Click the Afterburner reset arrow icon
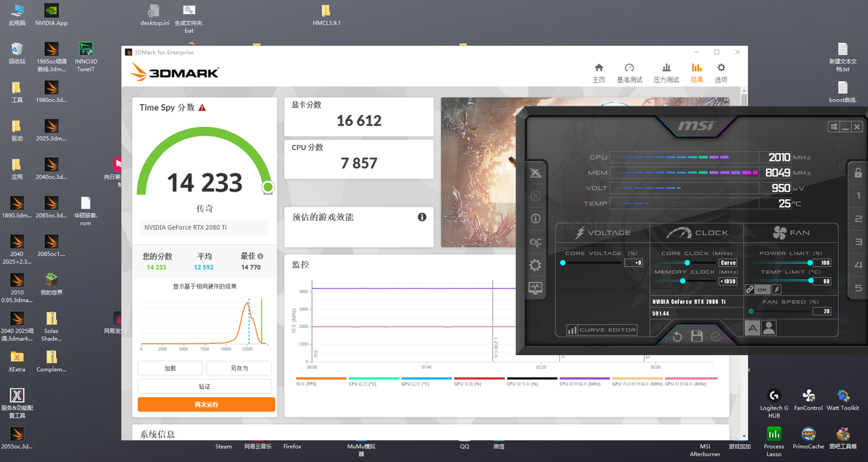This screenshot has width=868, height=462. [677, 337]
